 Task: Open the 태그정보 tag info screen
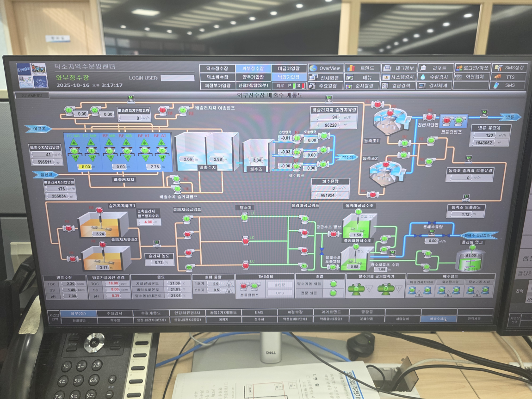(x=399, y=68)
